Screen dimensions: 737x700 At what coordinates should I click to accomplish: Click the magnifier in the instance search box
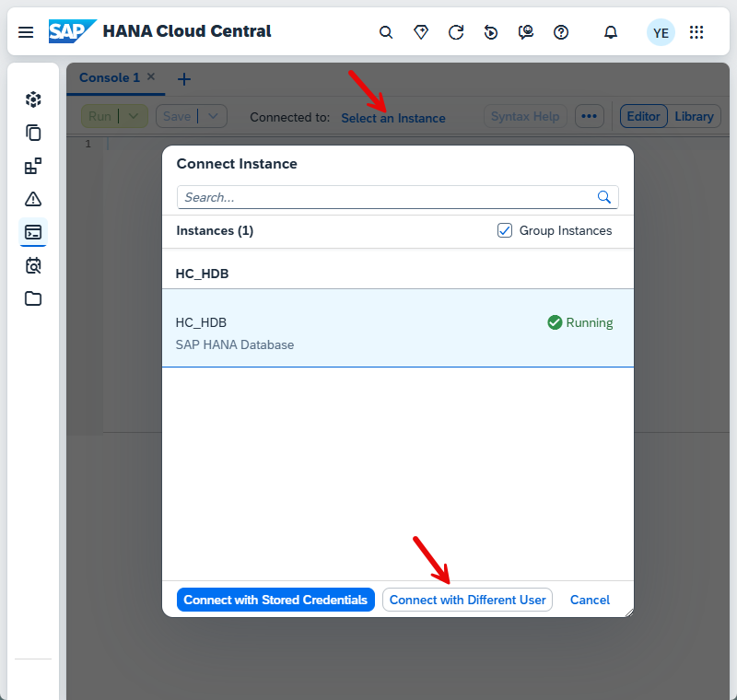[x=604, y=197]
